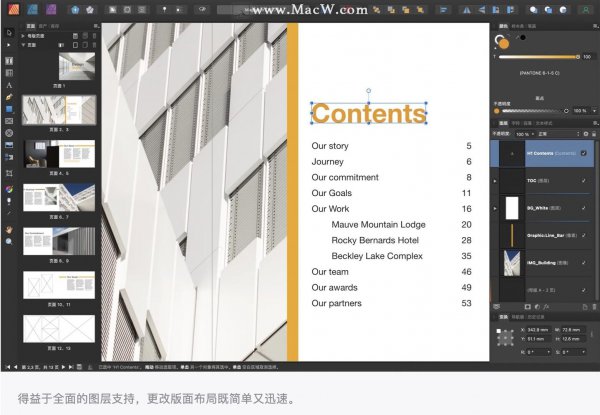Select the Artistic Text tool (A)
The image size is (600, 415).
pos(9,85)
